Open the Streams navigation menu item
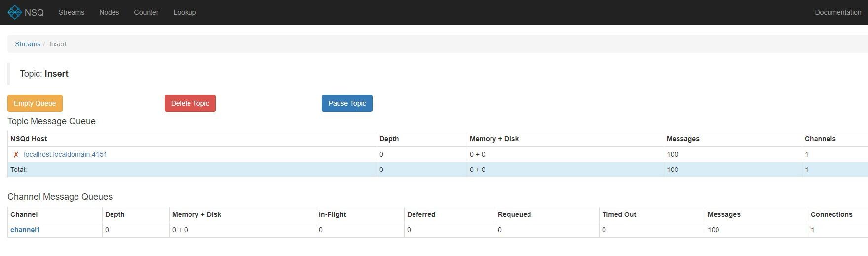This screenshot has width=868, height=256. click(x=72, y=12)
